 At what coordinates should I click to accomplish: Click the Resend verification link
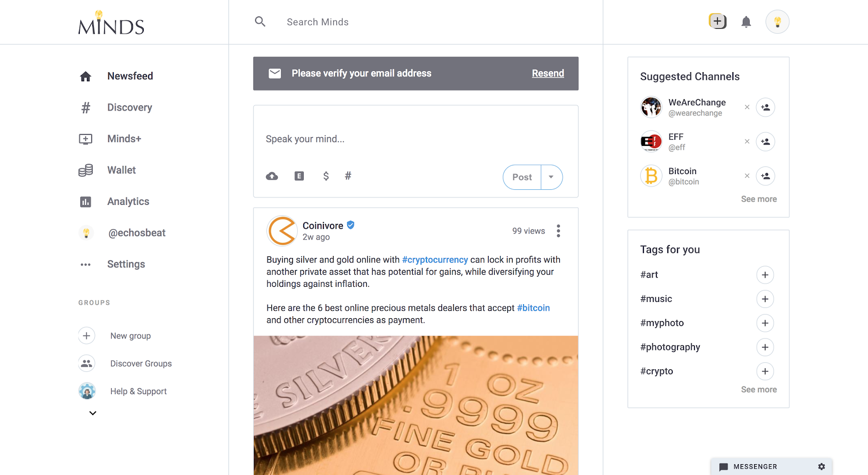pos(548,73)
